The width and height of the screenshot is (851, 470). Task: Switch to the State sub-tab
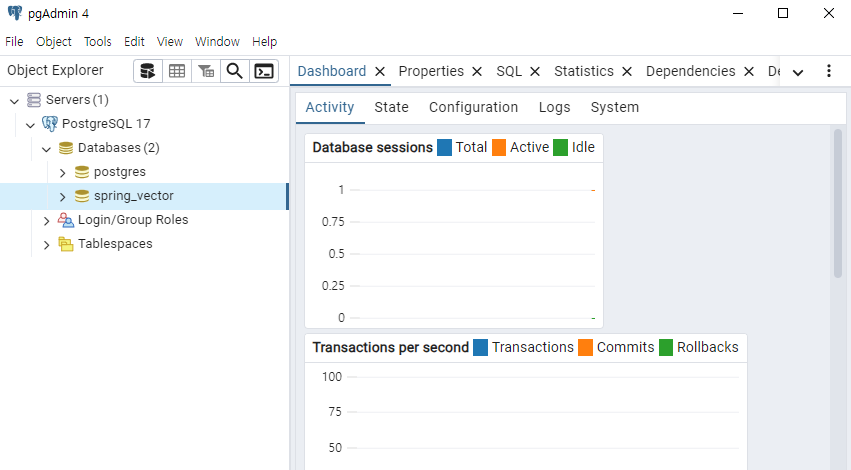click(391, 107)
